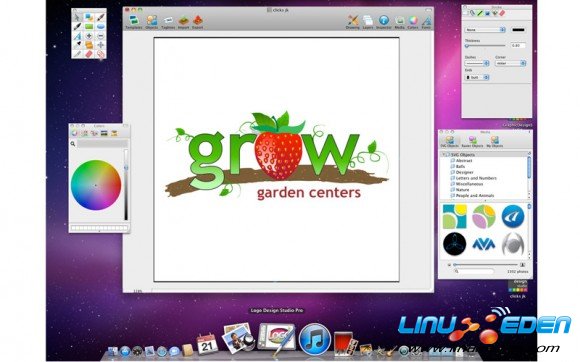Click the black stroke color well
This screenshot has width=580, height=362.
pos(518,30)
